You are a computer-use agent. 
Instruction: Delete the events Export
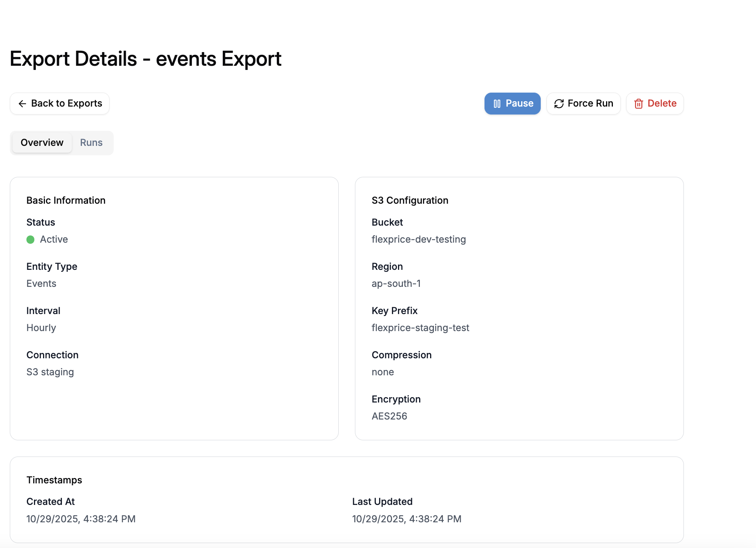pyautogui.click(x=654, y=103)
